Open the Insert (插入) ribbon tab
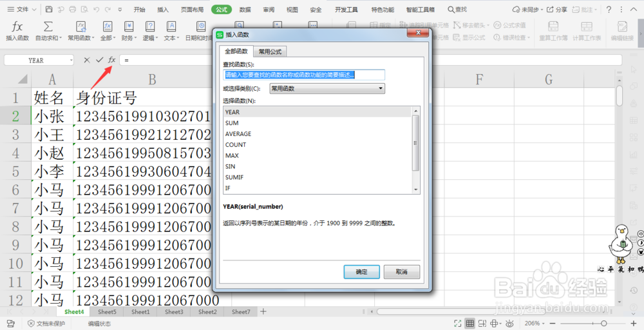The width and height of the screenshot is (644, 330). (163, 10)
